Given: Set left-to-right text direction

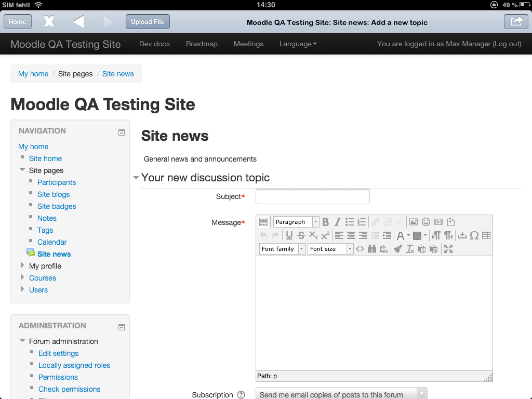Looking at the screenshot, I should (x=436, y=235).
